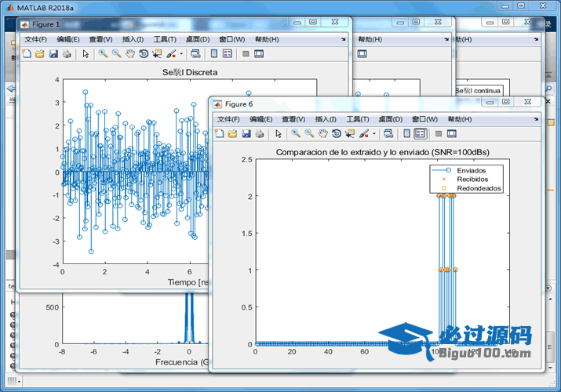Viewport: 561px width, 392px height.
Task: Click Figure 6 plot title Comparacion text
Action: tap(382, 152)
